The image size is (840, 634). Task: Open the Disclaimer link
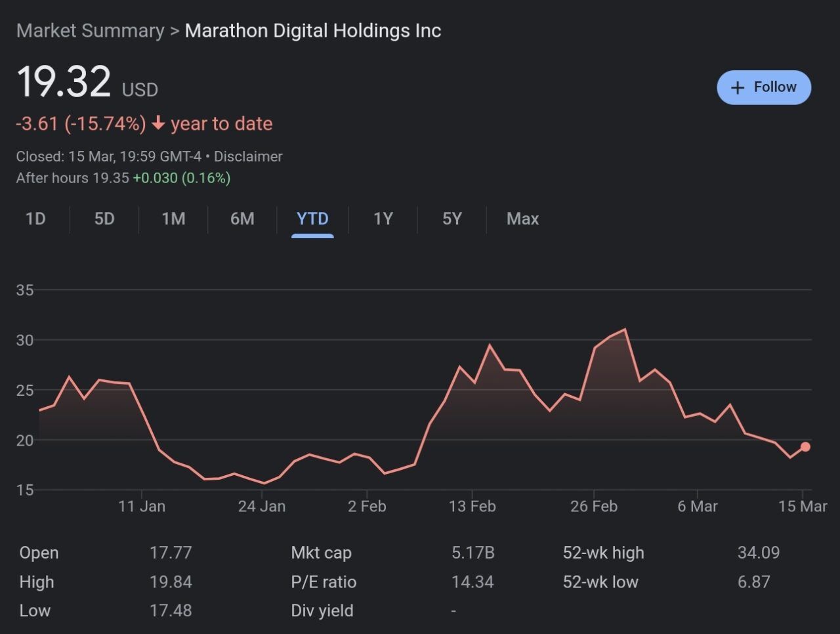(248, 156)
